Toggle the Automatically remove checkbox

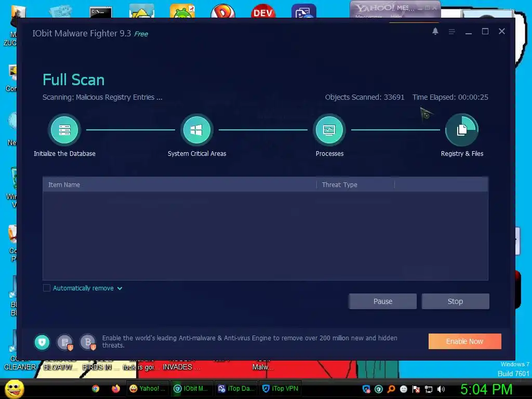coord(47,288)
